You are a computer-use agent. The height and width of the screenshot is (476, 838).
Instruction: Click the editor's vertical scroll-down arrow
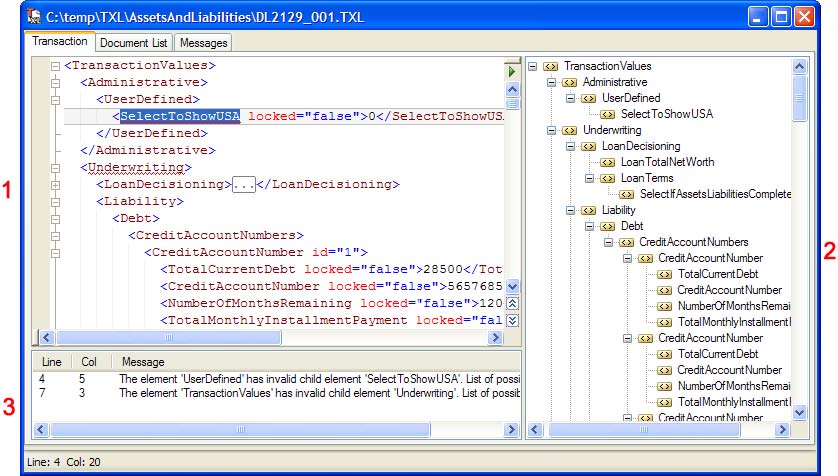pyautogui.click(x=512, y=286)
